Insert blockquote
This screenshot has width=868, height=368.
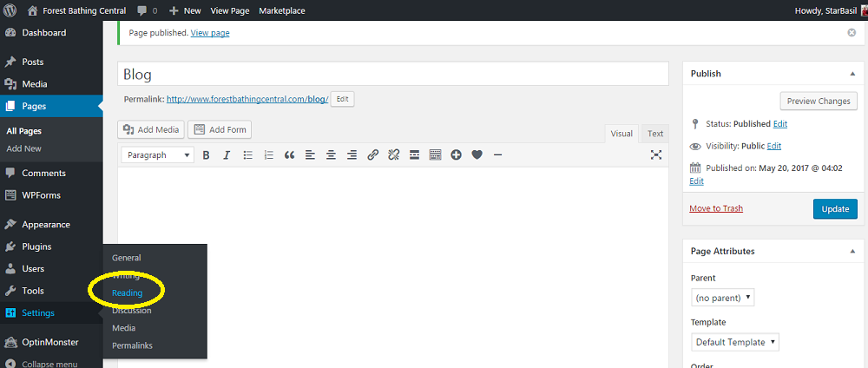click(x=289, y=155)
